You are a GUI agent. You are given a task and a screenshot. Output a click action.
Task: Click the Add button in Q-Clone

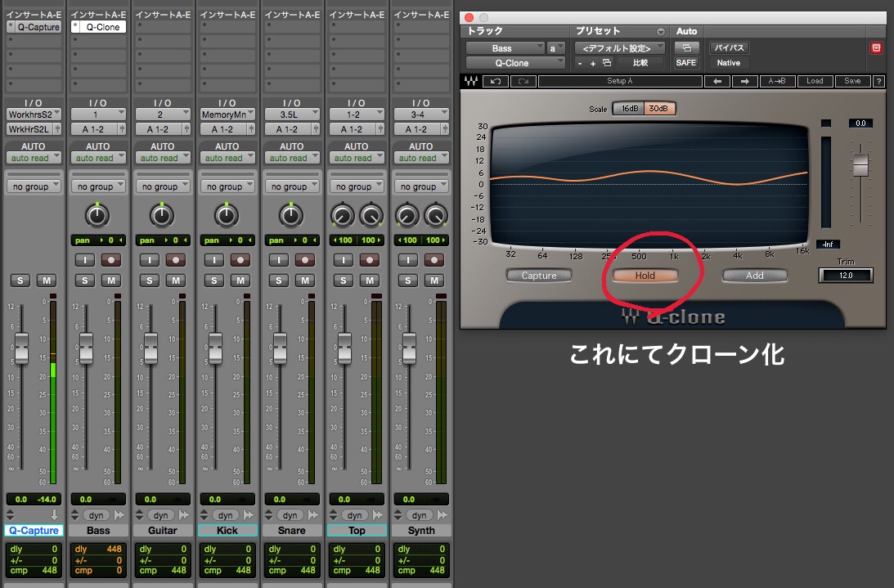(x=755, y=276)
